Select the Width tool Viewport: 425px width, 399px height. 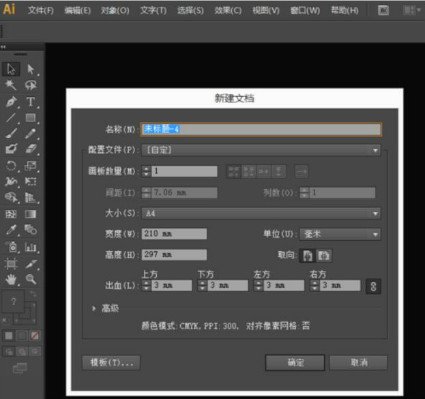pyautogui.click(x=11, y=181)
